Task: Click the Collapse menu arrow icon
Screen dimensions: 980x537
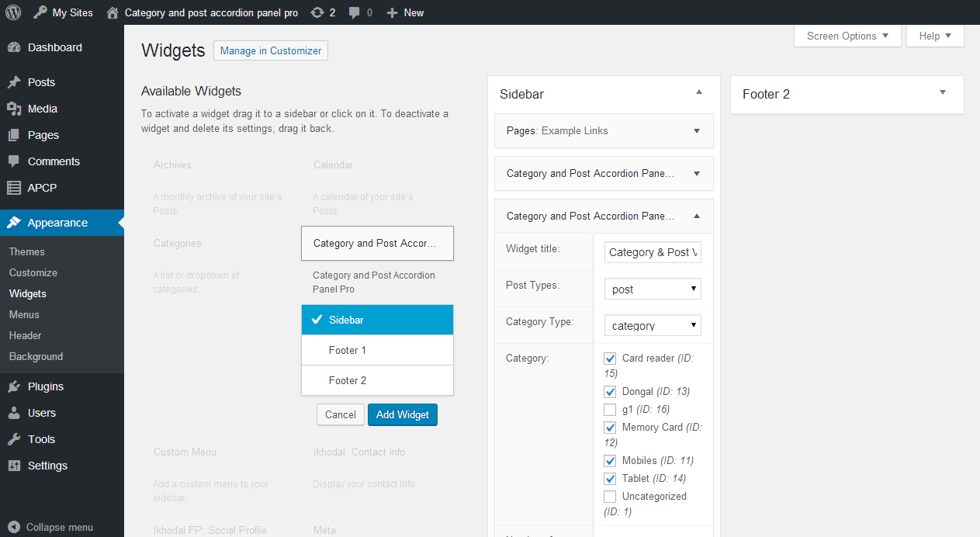Action: coord(14,527)
